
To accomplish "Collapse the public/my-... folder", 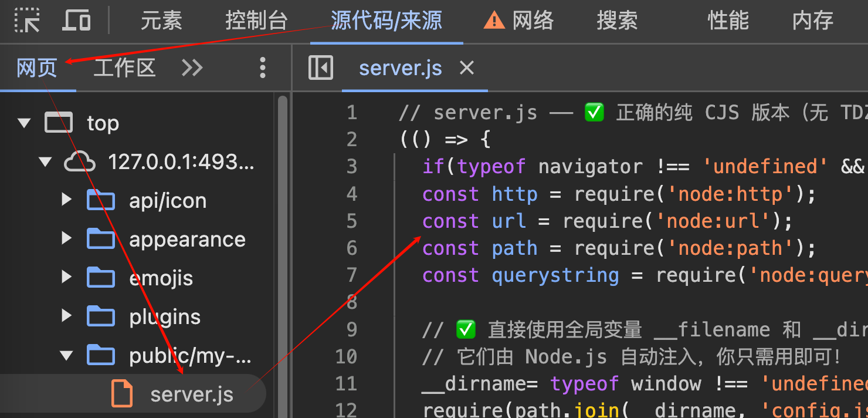I will point(66,355).
